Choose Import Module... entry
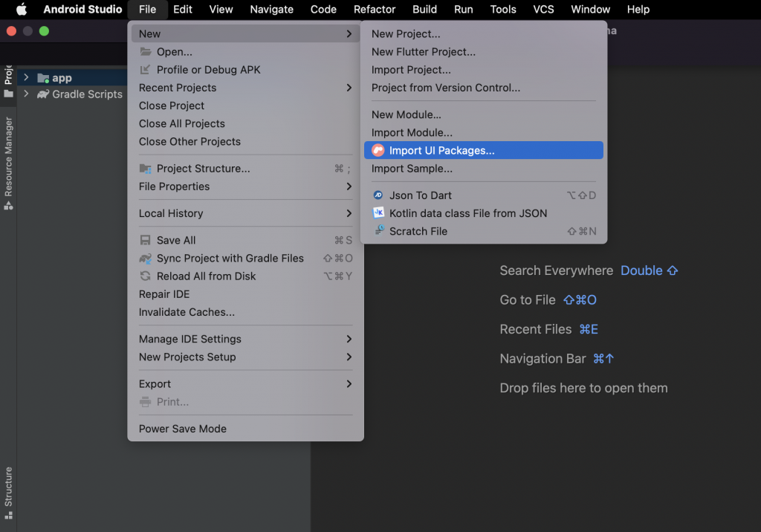761x532 pixels. coord(483,132)
